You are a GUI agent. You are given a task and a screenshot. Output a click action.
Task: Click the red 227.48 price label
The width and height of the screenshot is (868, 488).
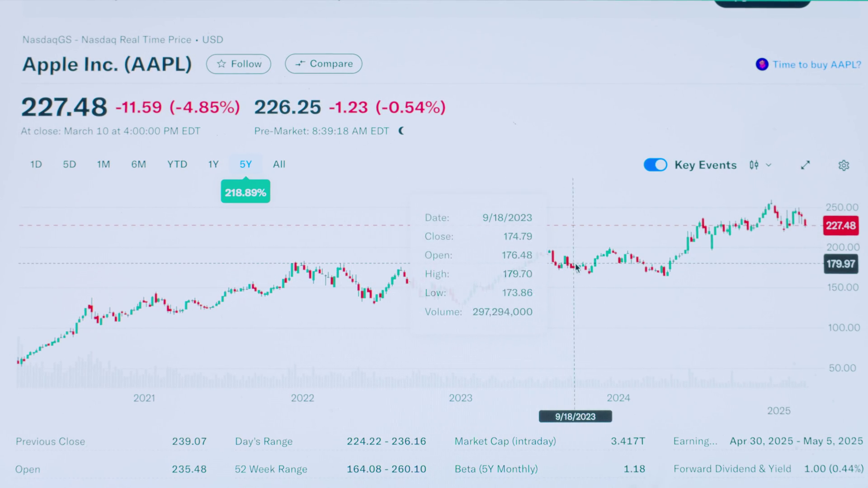click(840, 225)
